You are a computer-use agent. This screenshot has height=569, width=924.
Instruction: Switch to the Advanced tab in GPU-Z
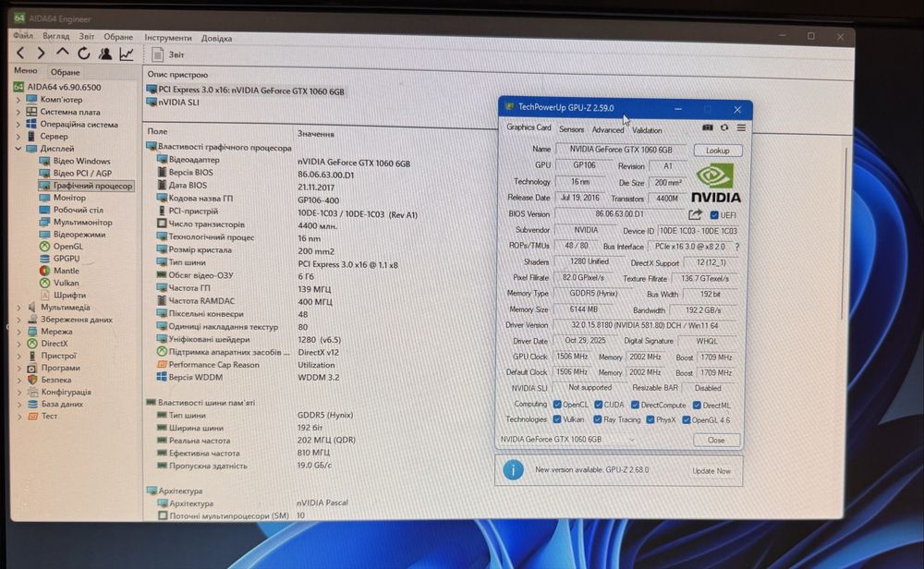click(608, 129)
